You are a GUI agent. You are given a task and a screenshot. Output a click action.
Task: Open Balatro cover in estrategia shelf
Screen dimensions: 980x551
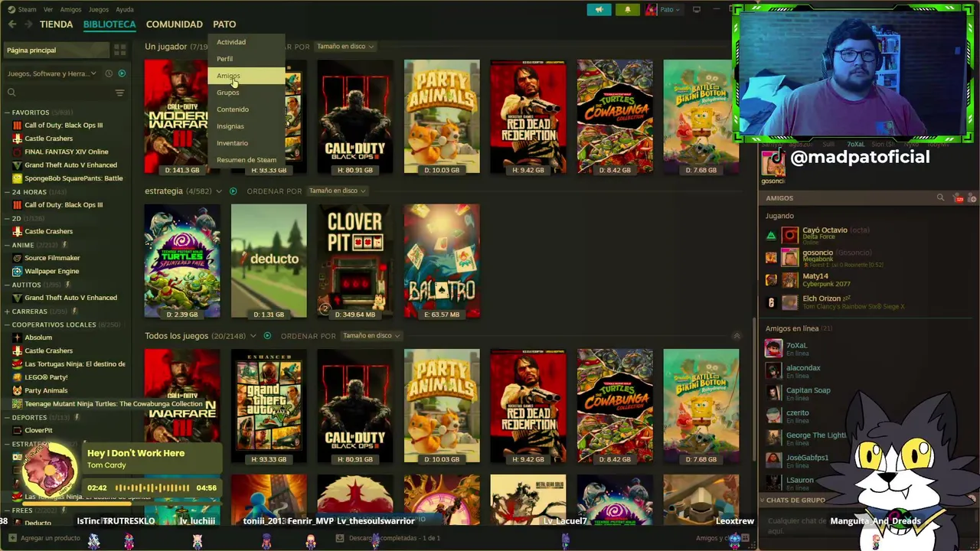(x=442, y=261)
